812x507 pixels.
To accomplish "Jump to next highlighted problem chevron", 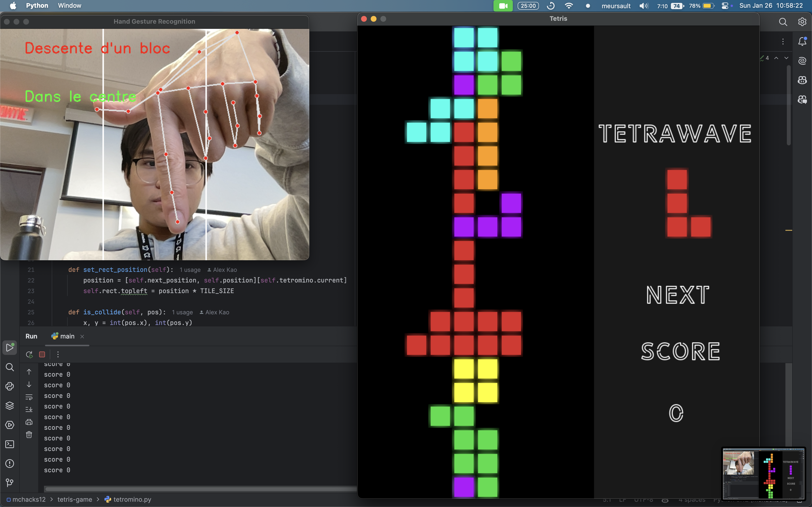I will (x=786, y=58).
